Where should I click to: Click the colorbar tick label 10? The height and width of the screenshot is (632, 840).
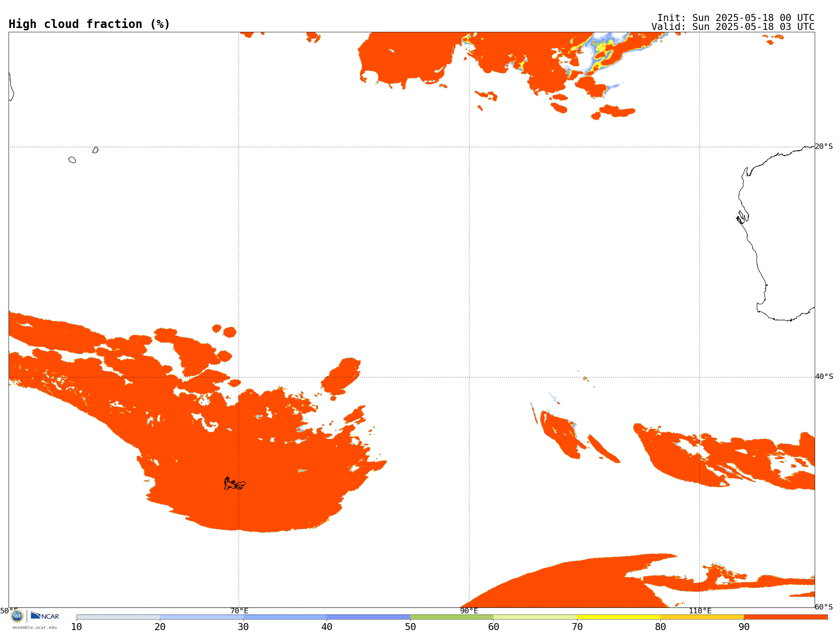[77, 627]
